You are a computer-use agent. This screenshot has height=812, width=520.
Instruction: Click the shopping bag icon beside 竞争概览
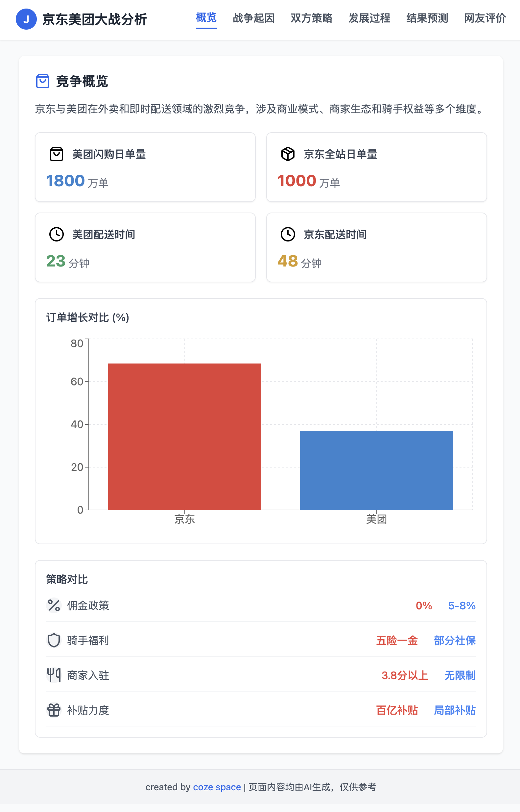tap(42, 81)
